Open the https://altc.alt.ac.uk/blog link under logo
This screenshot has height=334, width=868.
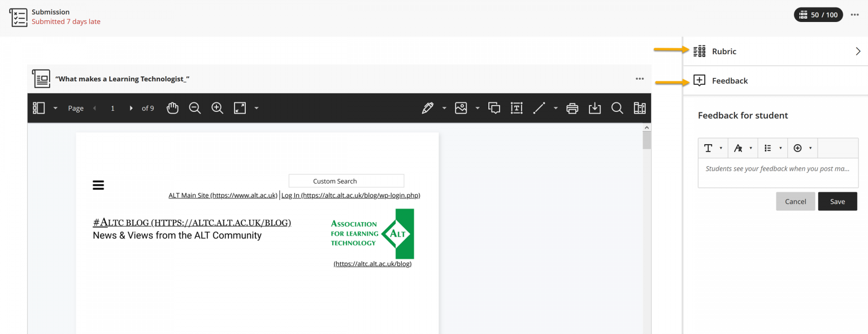click(x=372, y=264)
